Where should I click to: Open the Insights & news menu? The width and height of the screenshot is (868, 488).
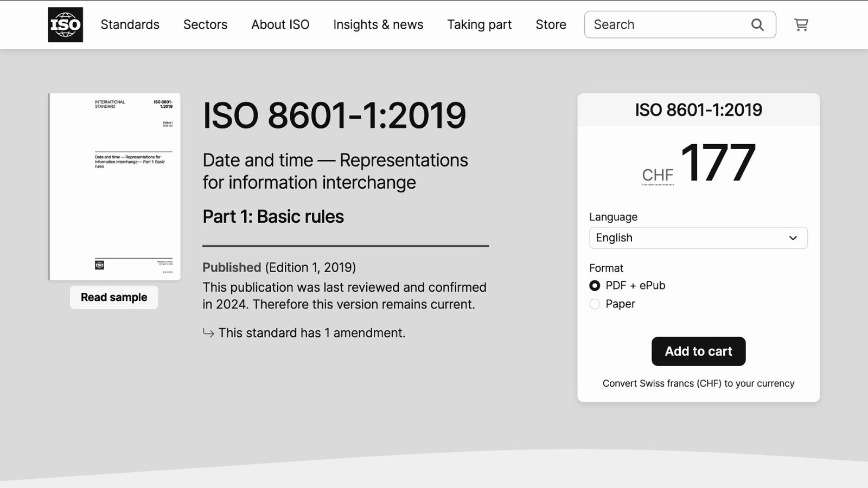pos(378,24)
